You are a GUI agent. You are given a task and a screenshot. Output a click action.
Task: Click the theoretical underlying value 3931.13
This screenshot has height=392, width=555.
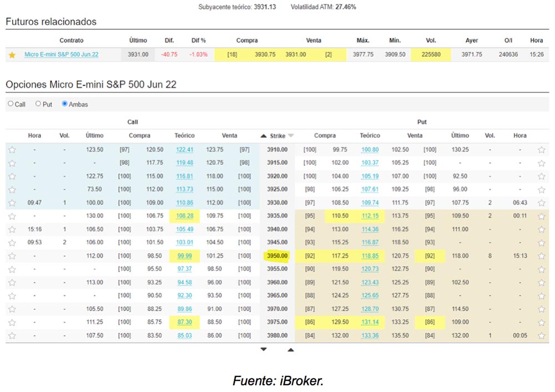(265, 7)
